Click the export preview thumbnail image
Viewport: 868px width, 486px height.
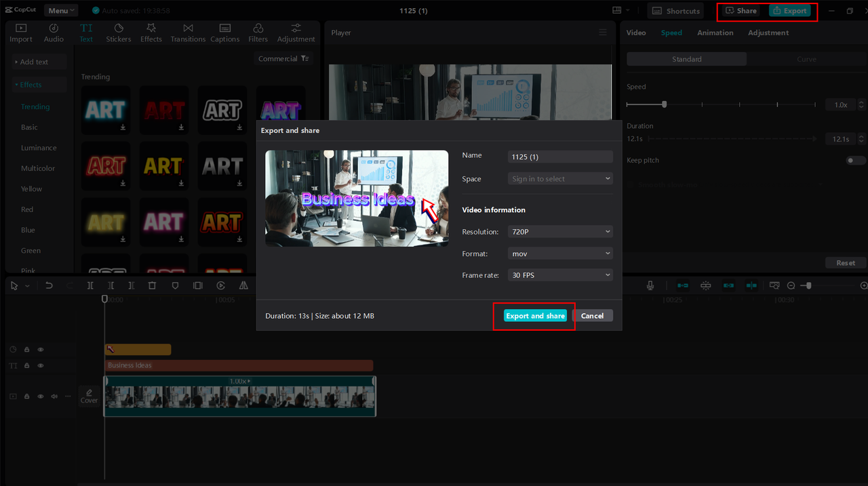[357, 199]
